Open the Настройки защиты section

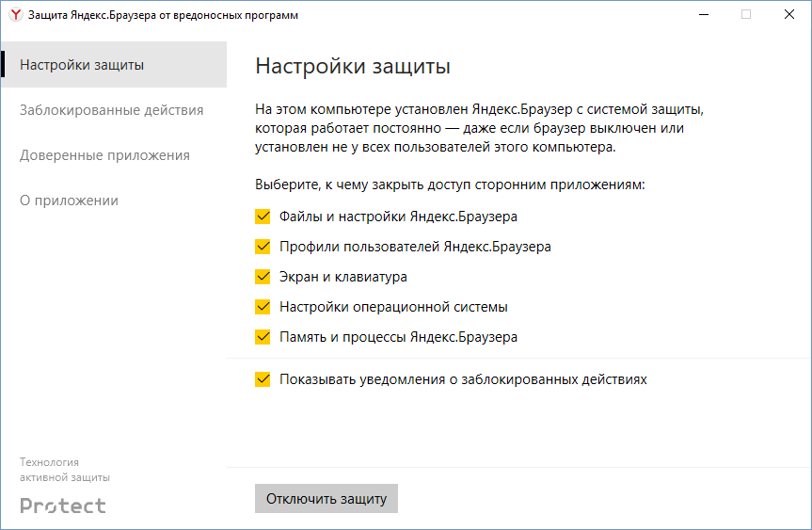click(114, 65)
